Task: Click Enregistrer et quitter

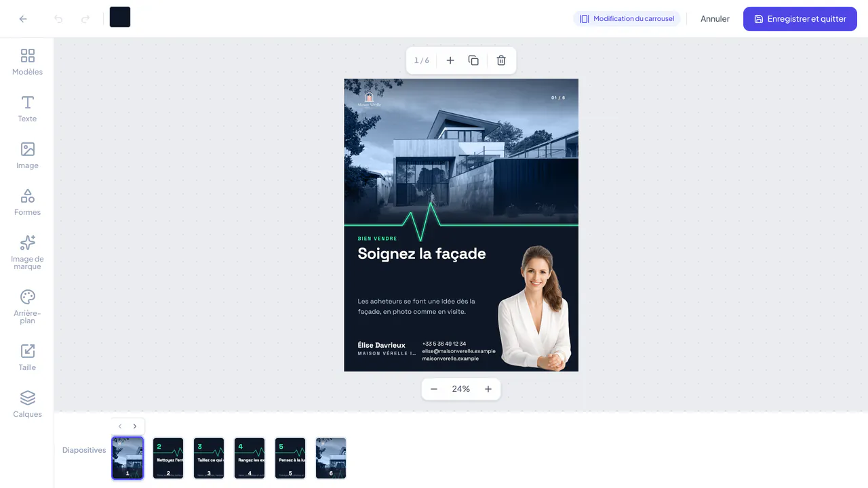Action: pyautogui.click(x=800, y=19)
